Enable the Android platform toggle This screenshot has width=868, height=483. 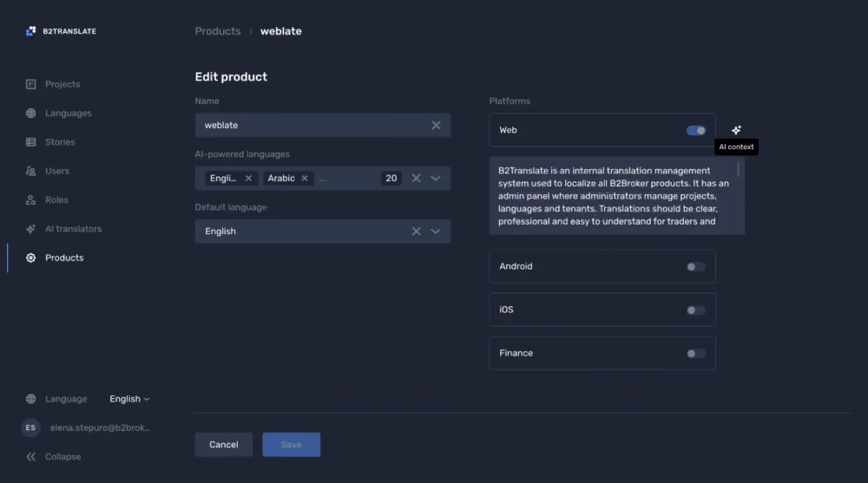pos(696,267)
